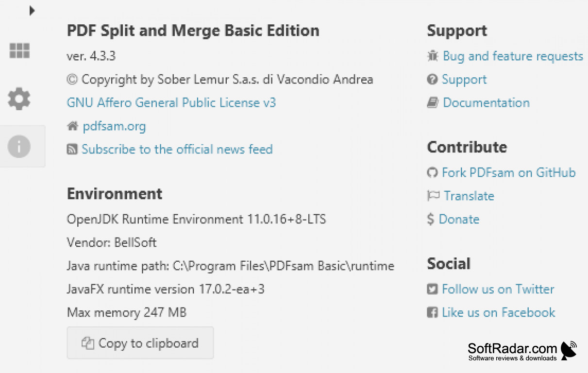Click the bug icon beside feature requests
The height and width of the screenshot is (373, 588).
coord(433,56)
